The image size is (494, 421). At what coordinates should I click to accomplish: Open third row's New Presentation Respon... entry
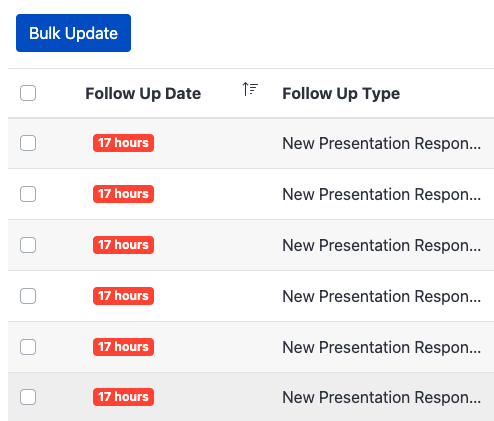click(382, 246)
